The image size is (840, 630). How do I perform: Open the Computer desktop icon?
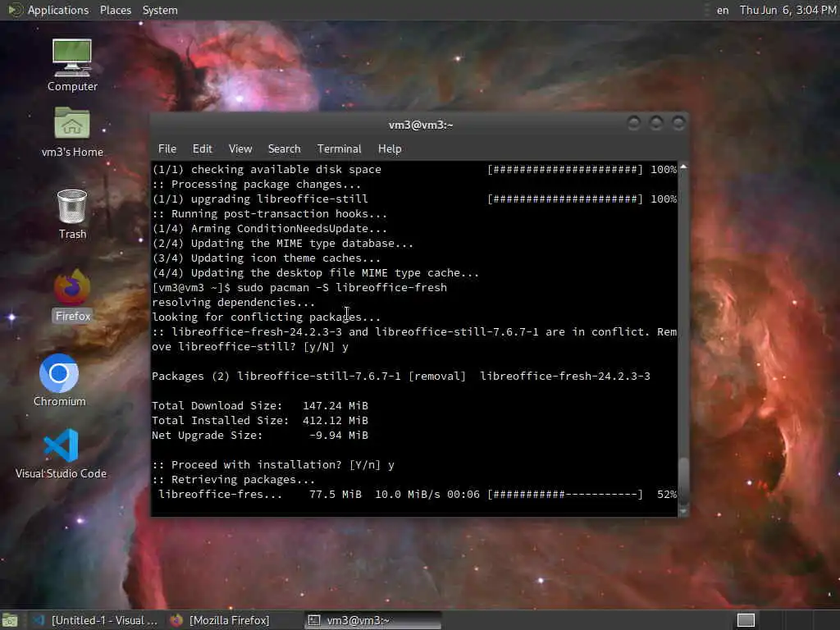point(72,64)
